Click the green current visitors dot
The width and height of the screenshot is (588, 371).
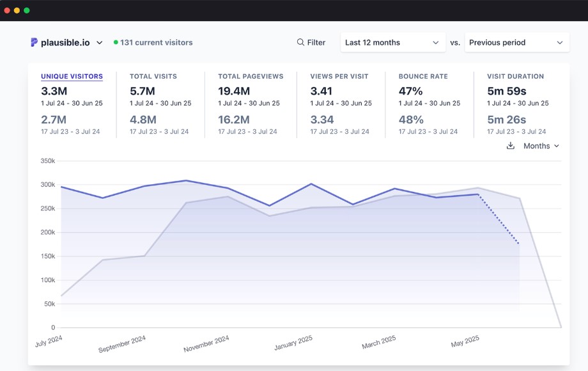[116, 42]
